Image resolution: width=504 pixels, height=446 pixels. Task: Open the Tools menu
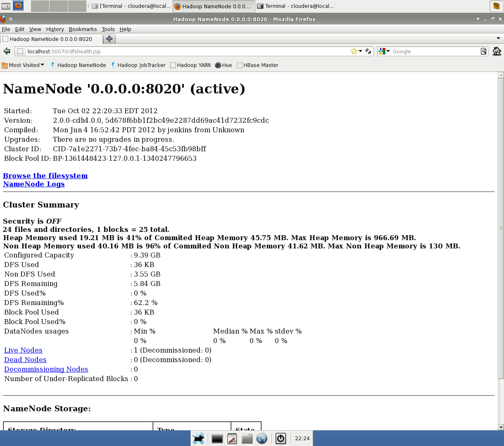point(108,29)
